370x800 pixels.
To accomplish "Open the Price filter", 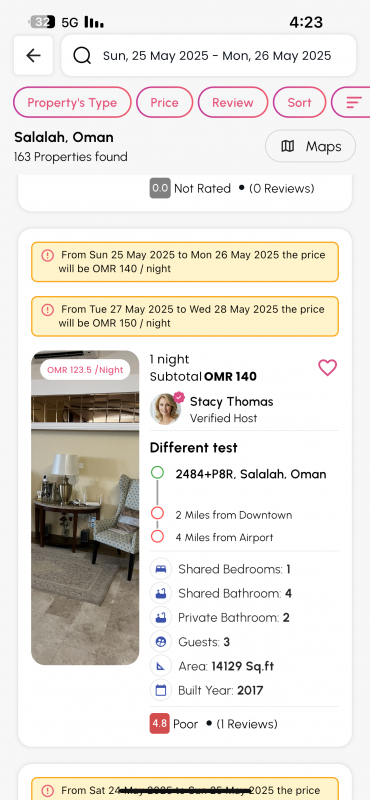I will pos(164,103).
